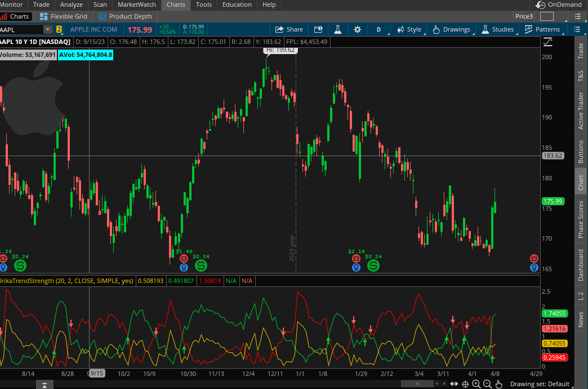This screenshot has width=588, height=389.
Task: Click the green 175.99 price axis label
Action: 553,201
